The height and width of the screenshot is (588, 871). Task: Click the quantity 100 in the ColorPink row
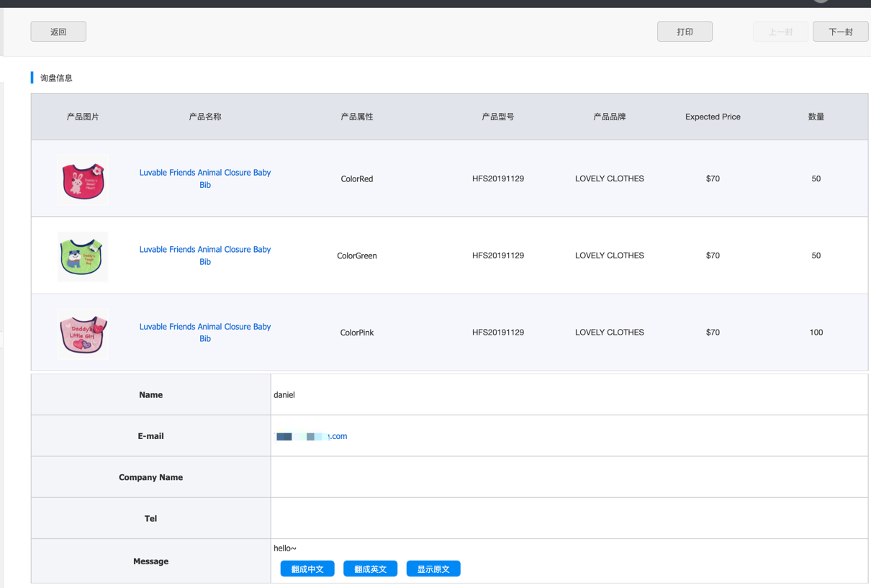pos(816,333)
